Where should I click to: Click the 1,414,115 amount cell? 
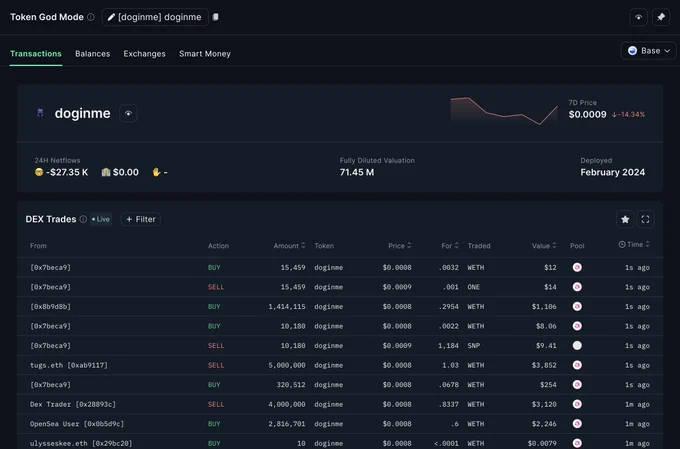pyautogui.click(x=287, y=307)
